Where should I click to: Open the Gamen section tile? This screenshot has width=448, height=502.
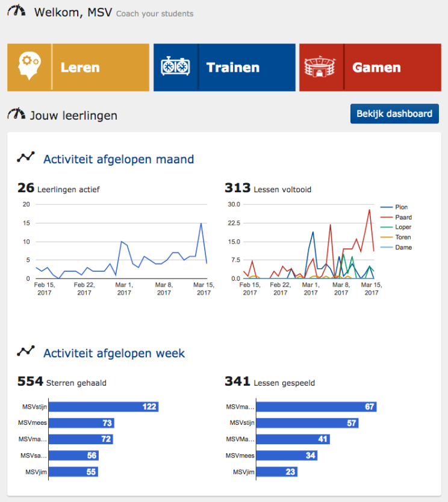click(x=370, y=67)
